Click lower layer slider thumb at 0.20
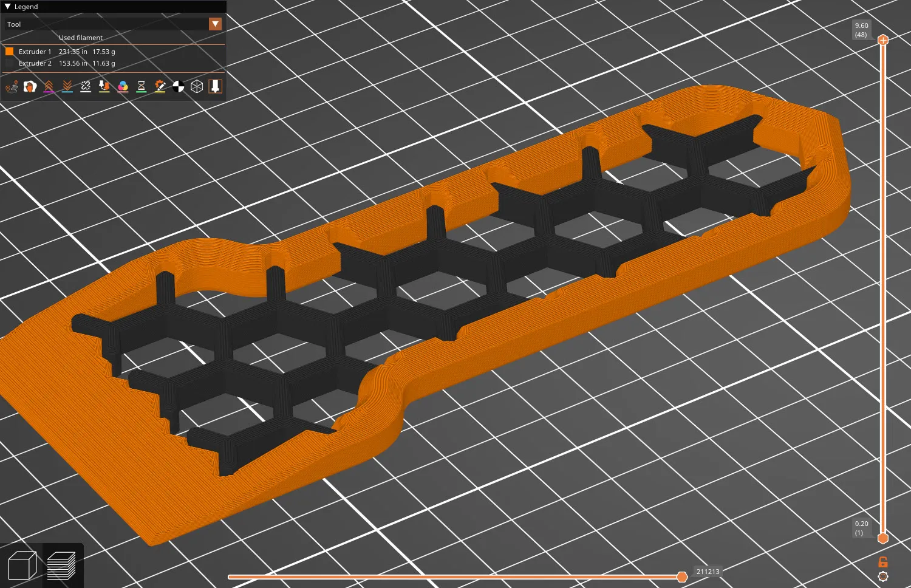 click(883, 538)
